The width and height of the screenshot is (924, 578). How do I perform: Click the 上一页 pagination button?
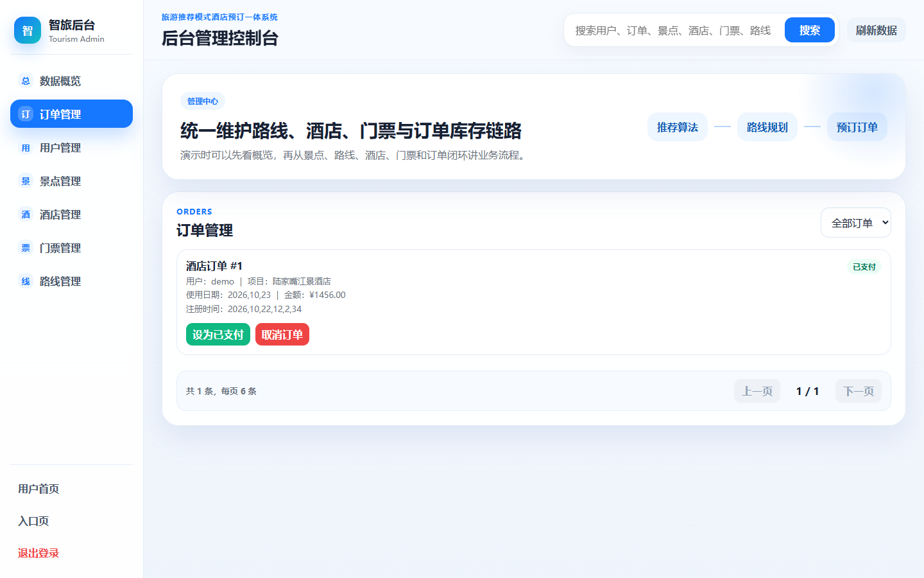pos(757,391)
